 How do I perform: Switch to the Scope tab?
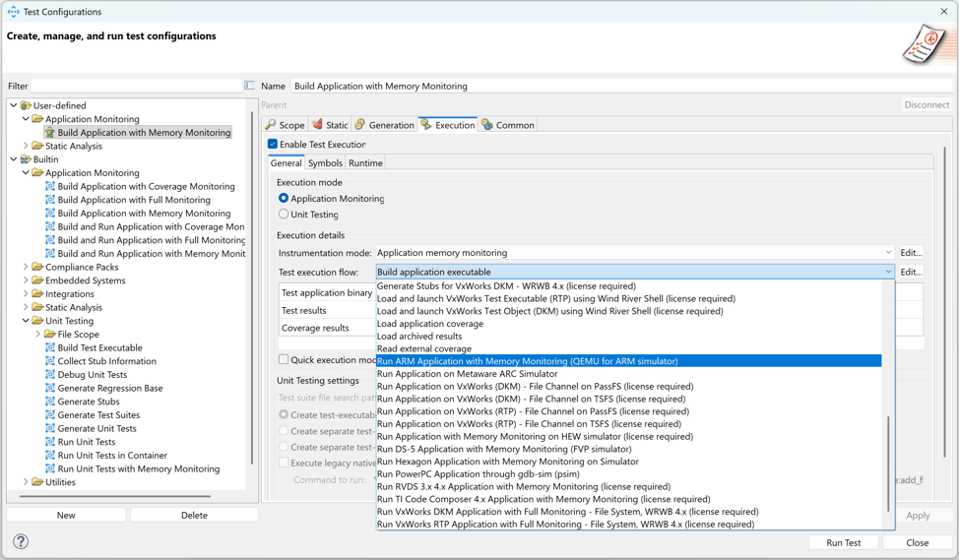pos(285,125)
